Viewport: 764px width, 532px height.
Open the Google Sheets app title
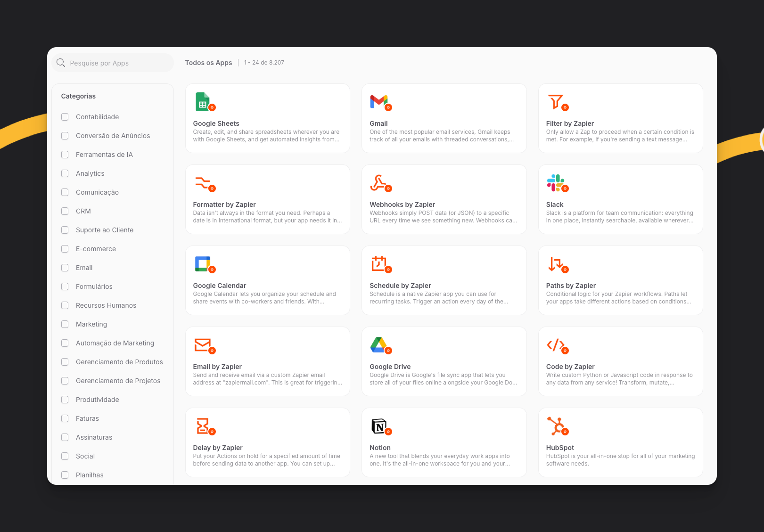click(216, 123)
